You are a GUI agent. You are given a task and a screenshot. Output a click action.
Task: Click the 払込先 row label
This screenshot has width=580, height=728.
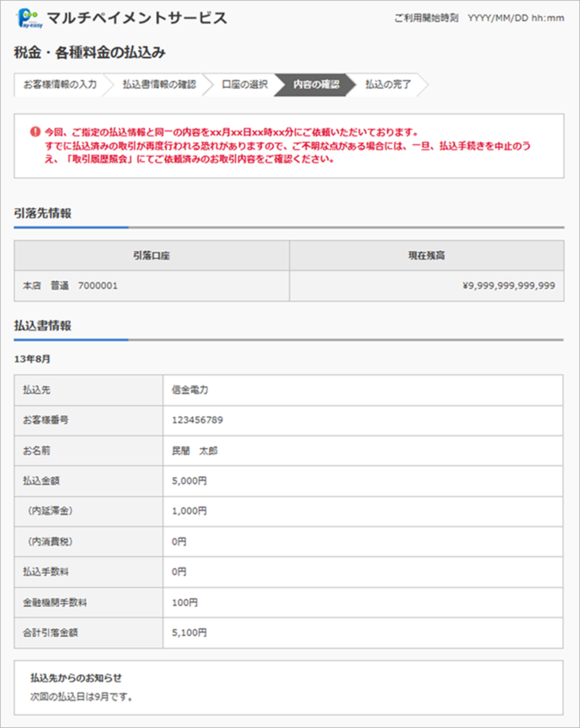point(37,390)
